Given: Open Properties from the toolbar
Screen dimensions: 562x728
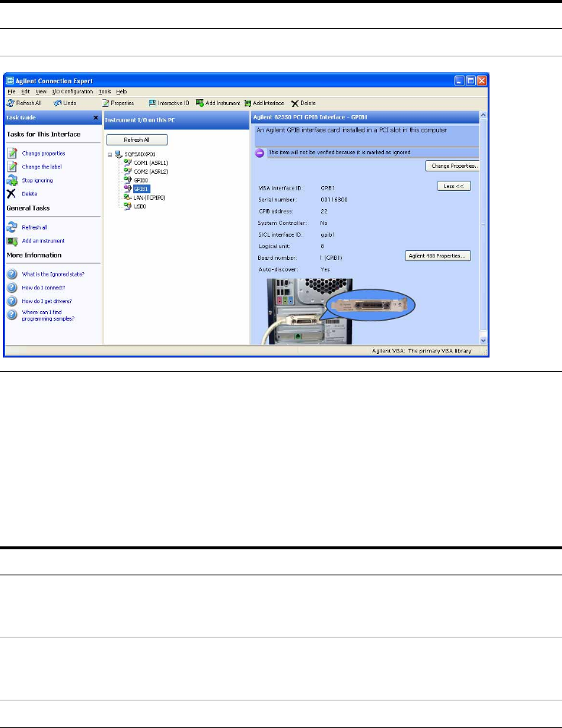Looking at the screenshot, I should click(x=118, y=103).
